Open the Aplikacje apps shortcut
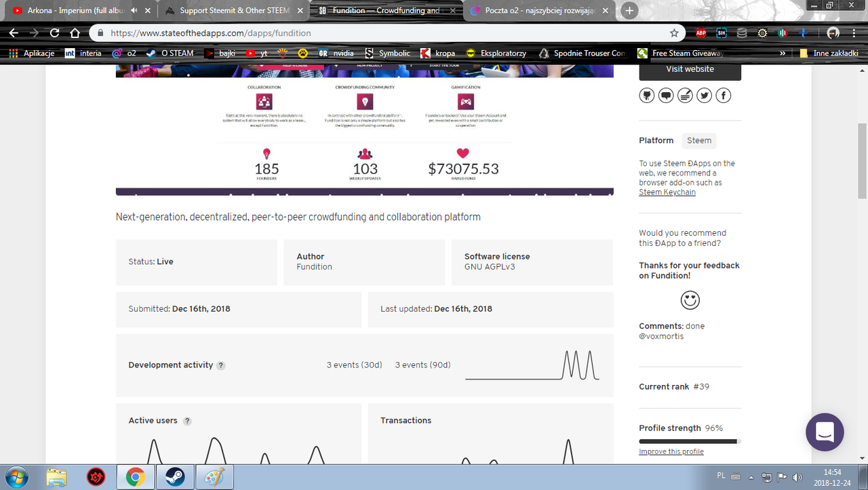Image resolution: width=868 pixels, height=490 pixels. click(x=32, y=53)
